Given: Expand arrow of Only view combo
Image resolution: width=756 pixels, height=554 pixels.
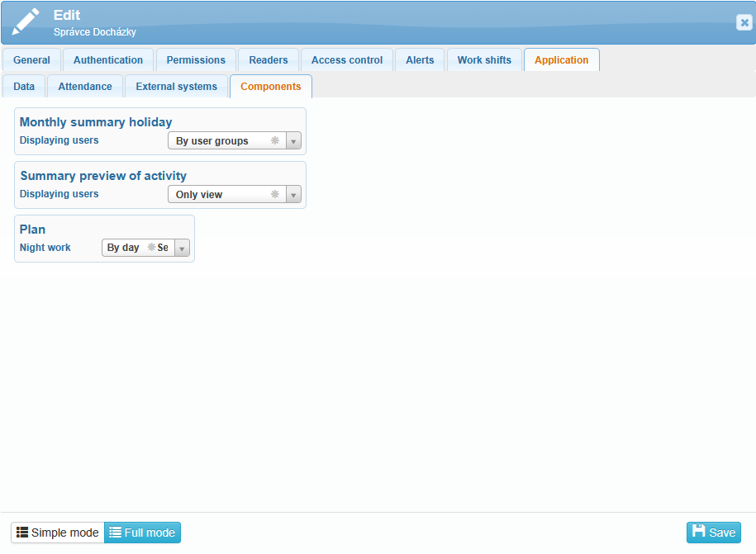Looking at the screenshot, I should [293, 195].
